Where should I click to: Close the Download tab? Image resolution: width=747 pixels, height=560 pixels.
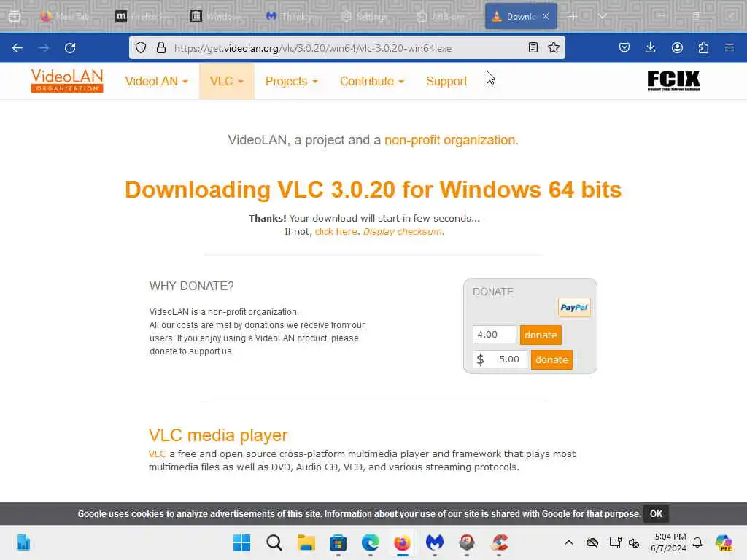pos(546,16)
